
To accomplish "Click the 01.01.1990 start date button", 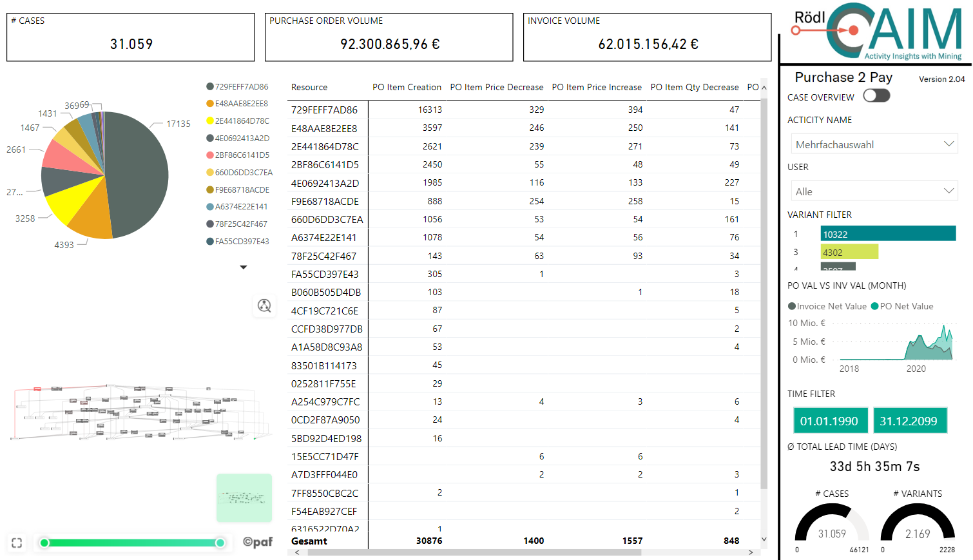I will (x=831, y=420).
